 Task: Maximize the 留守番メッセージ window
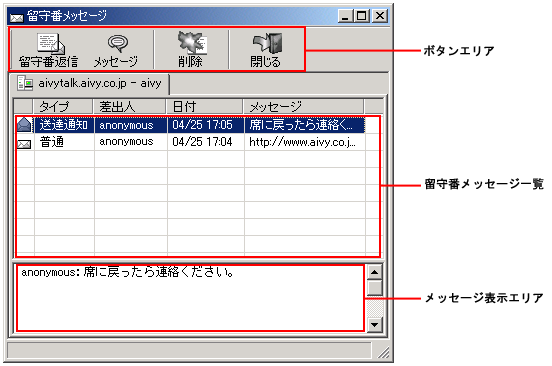[362, 16]
